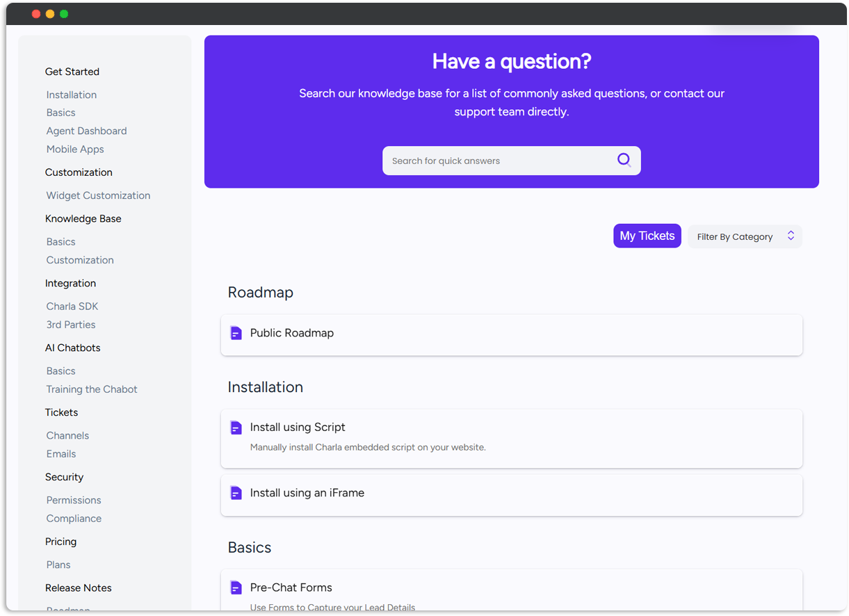Click the Install using an iFrame document icon
This screenshot has height=616, width=849.
236,493
